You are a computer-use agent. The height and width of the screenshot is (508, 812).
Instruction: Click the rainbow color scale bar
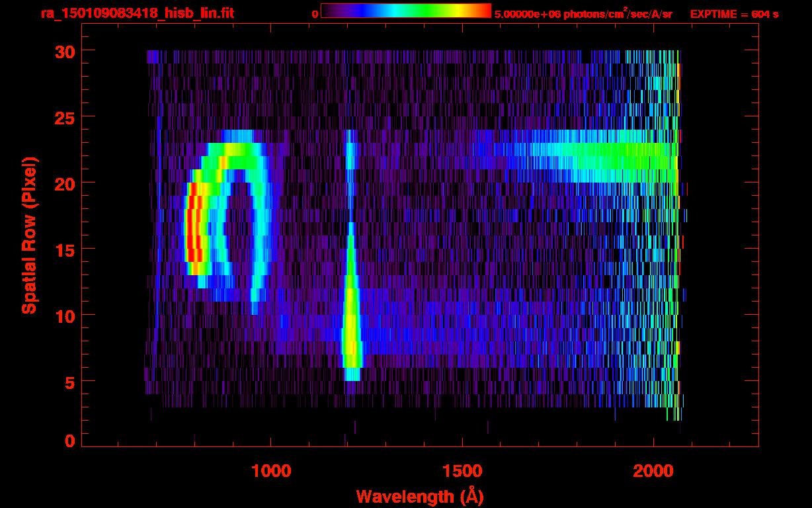405,11
